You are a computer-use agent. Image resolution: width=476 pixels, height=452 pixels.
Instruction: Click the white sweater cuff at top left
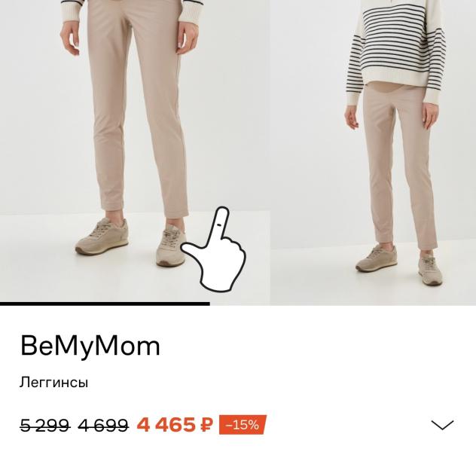[x=72, y=11]
